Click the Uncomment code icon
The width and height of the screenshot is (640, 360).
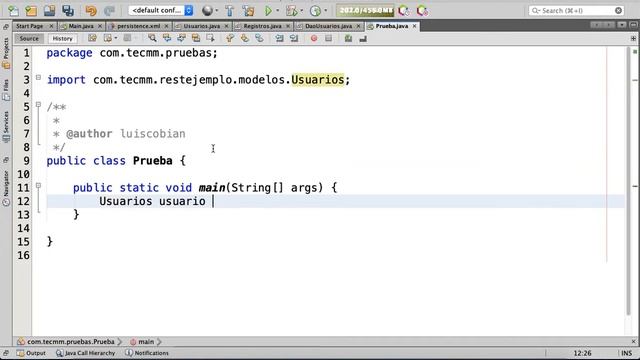click(x=363, y=38)
